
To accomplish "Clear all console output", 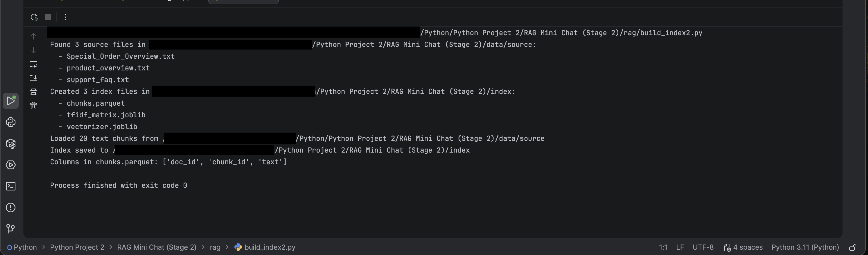I will pyautogui.click(x=33, y=106).
